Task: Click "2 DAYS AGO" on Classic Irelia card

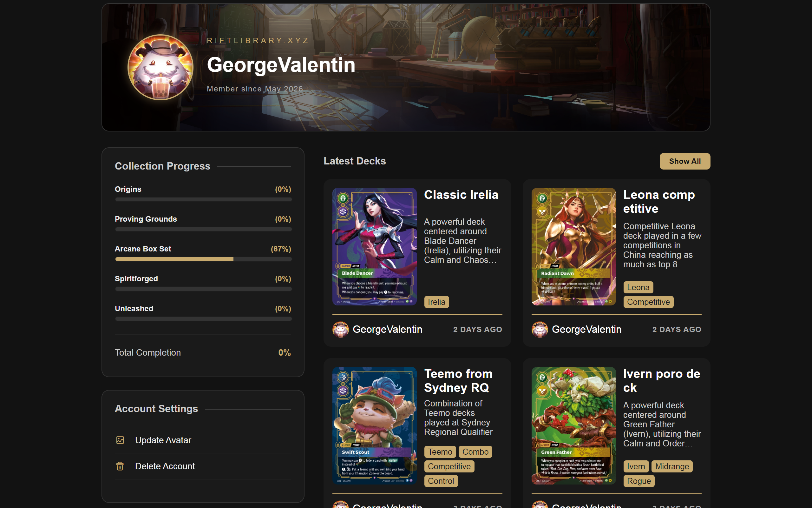Action: click(x=477, y=330)
